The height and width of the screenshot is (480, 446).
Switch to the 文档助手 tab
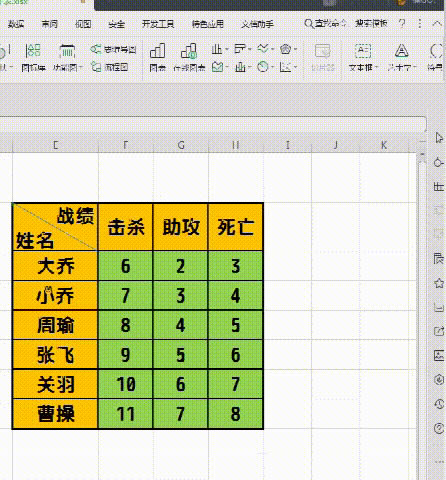point(257,24)
